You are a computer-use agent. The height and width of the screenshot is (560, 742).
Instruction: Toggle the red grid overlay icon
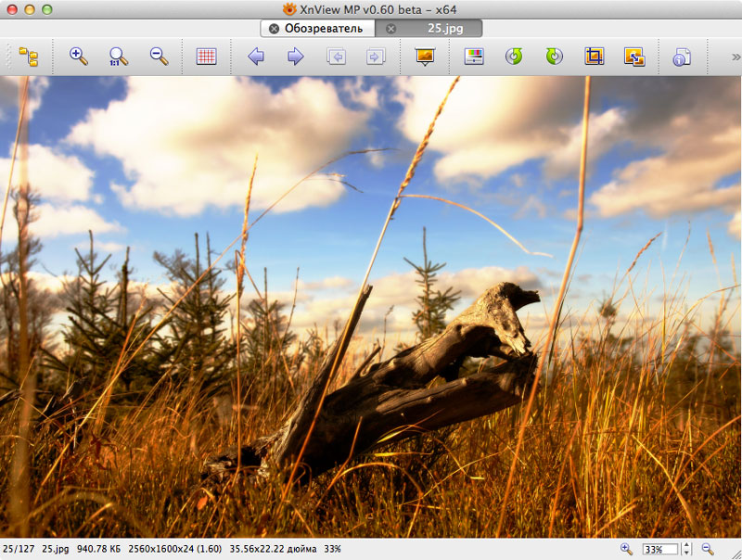(x=206, y=57)
